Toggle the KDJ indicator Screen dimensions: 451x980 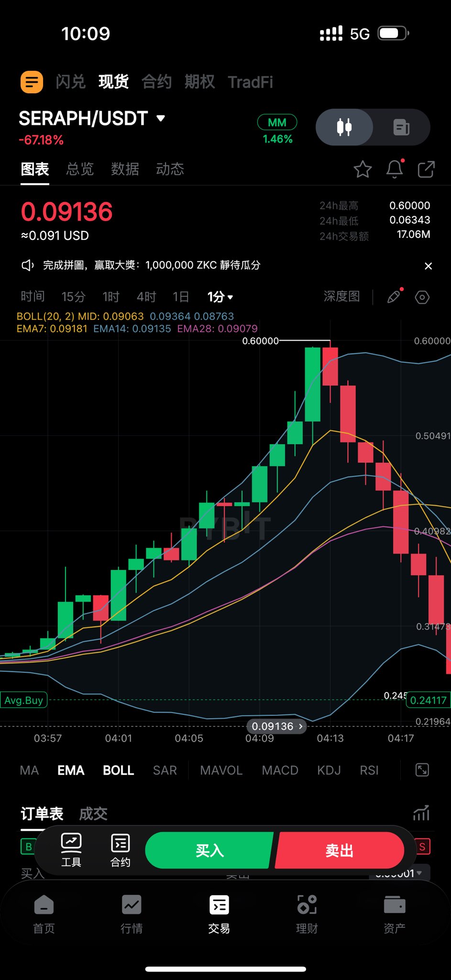coord(329,770)
